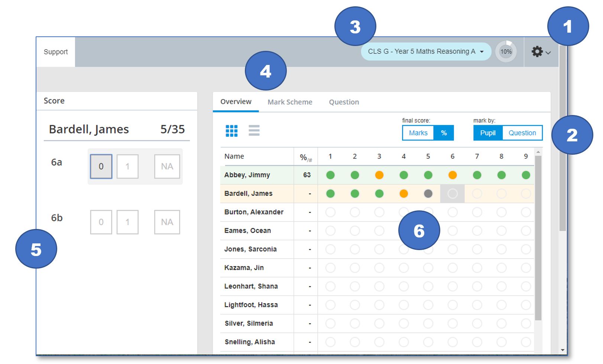Click Abbey Jimmy's green dot for question 1
Screen dimensions: 603x364
pos(330,175)
